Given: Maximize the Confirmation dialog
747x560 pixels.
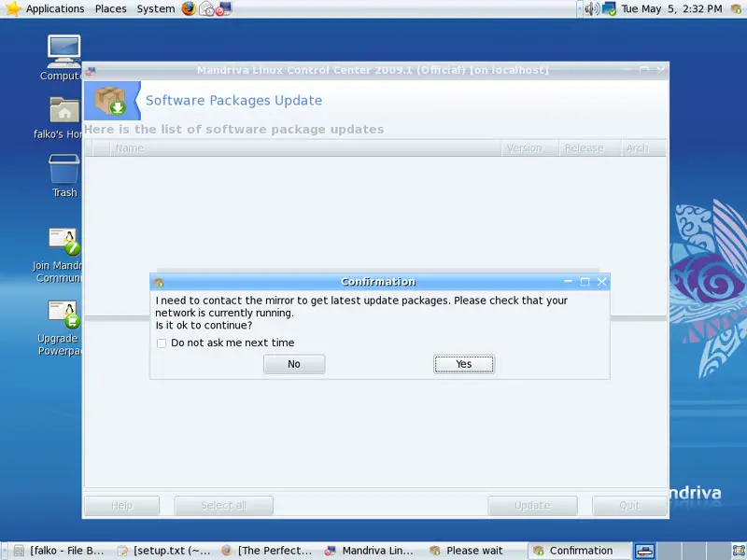Looking at the screenshot, I should tap(585, 282).
